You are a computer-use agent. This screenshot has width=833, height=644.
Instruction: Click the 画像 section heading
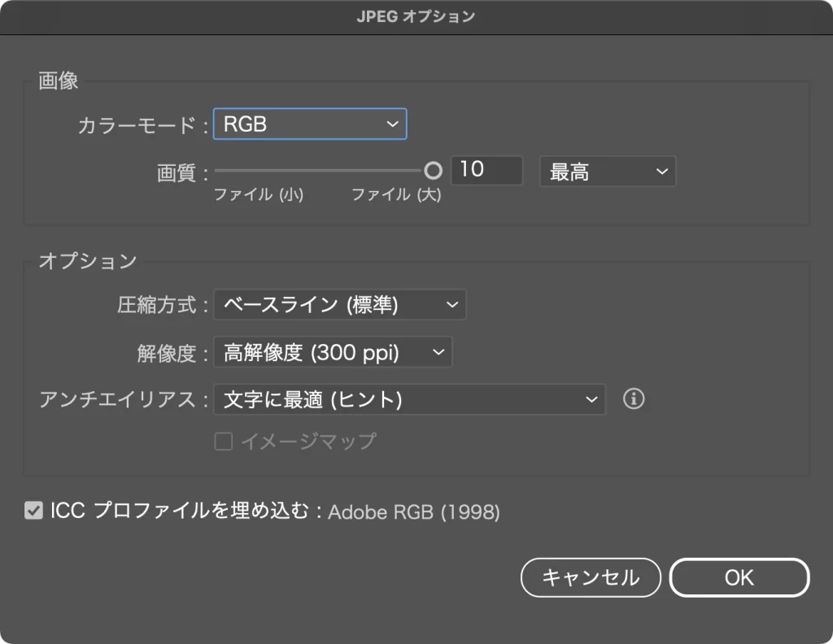tap(59, 80)
